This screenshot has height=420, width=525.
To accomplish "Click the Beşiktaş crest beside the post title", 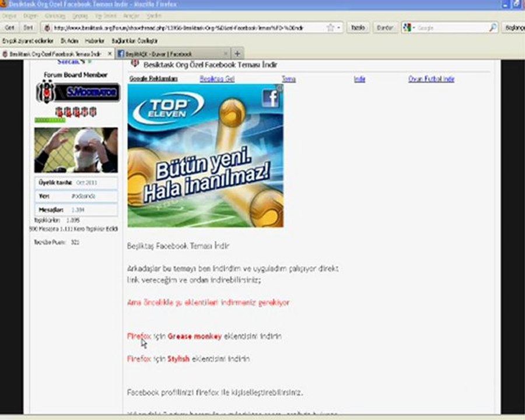I will pos(135,63).
